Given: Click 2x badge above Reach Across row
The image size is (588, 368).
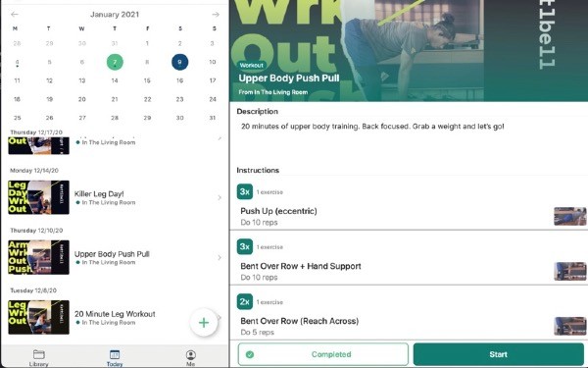Looking at the screenshot, I should [x=244, y=302].
